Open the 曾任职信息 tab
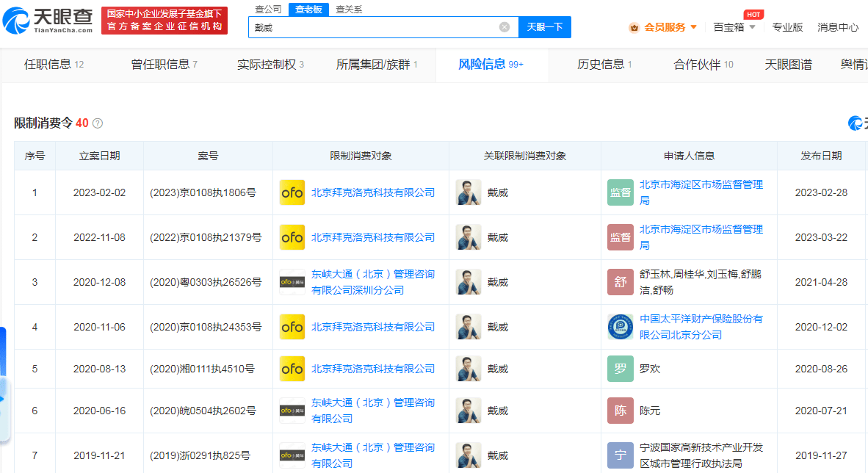This screenshot has height=473, width=868. [x=164, y=65]
